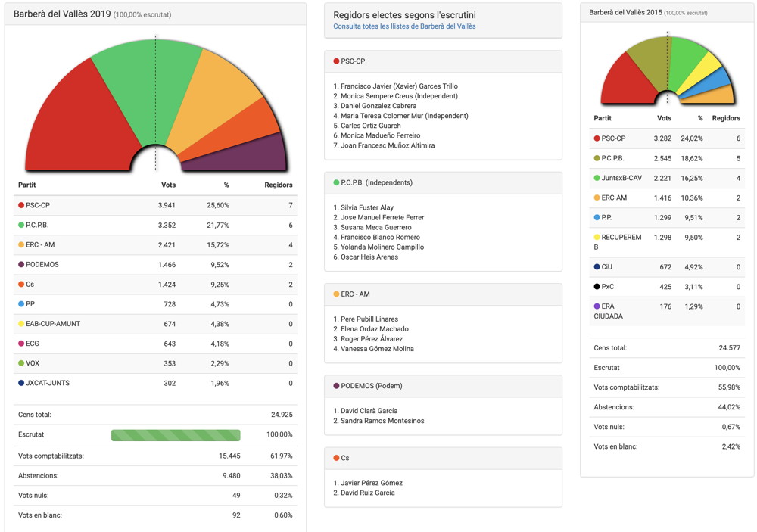Expand the PSC-CP elected councillors panel
This screenshot has width=757, height=532.
tap(443, 61)
